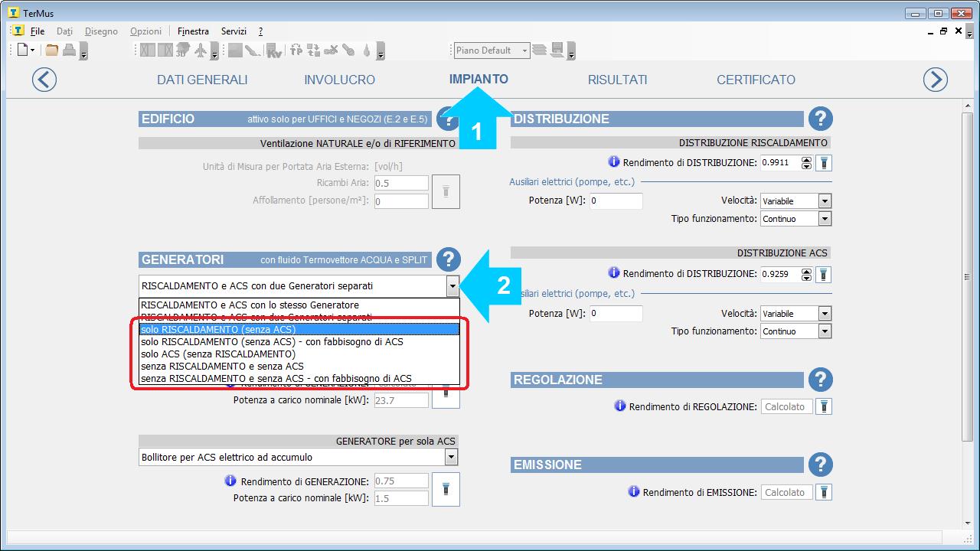Image resolution: width=980 pixels, height=551 pixels.
Task: Open the Servizi menu
Action: click(234, 31)
